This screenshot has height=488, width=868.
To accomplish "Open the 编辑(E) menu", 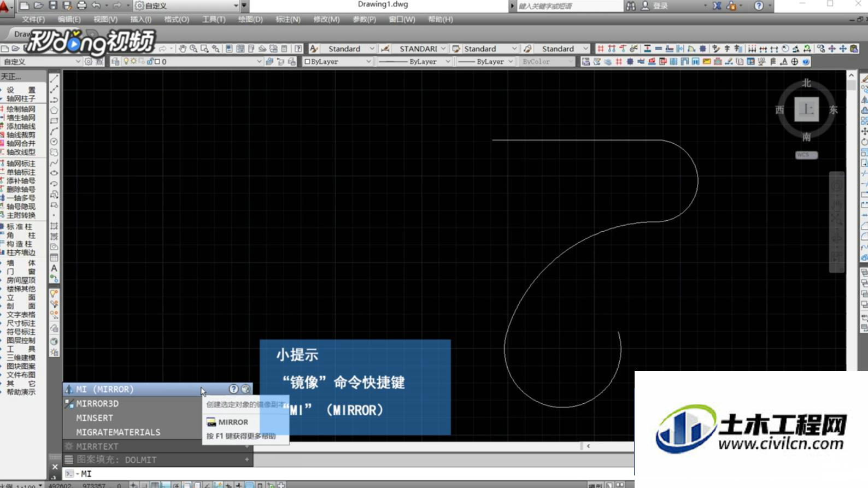I will [x=69, y=19].
